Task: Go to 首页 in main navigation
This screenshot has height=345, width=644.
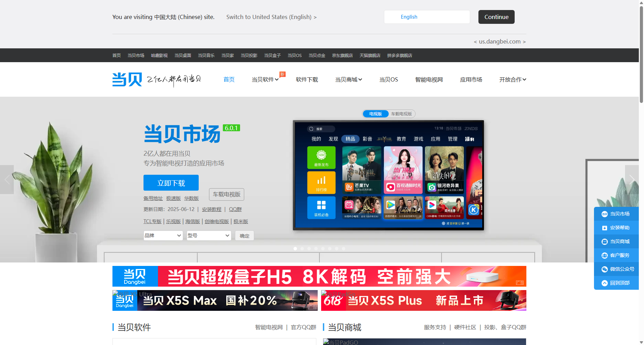Action: (229, 79)
